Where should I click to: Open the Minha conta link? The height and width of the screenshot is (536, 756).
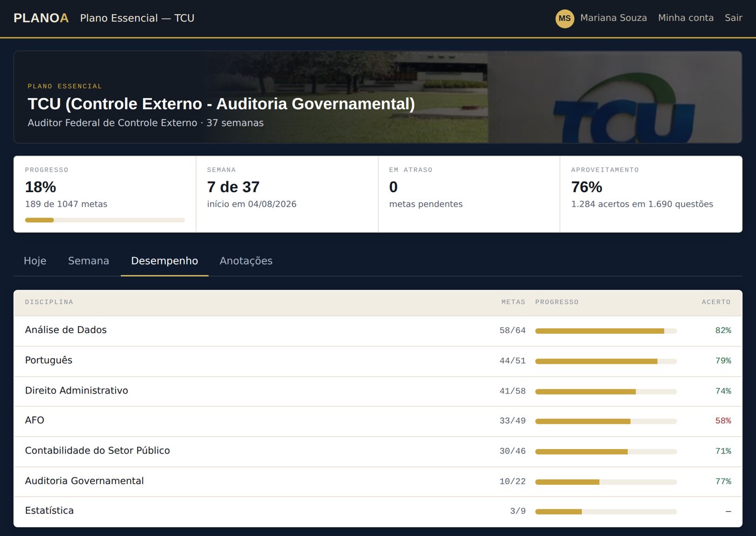[686, 18]
